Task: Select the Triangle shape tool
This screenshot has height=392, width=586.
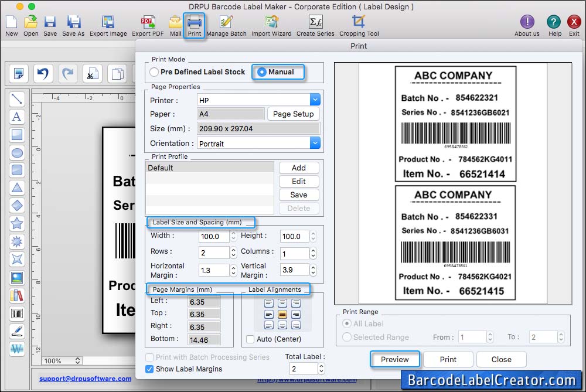Action: tap(17, 188)
